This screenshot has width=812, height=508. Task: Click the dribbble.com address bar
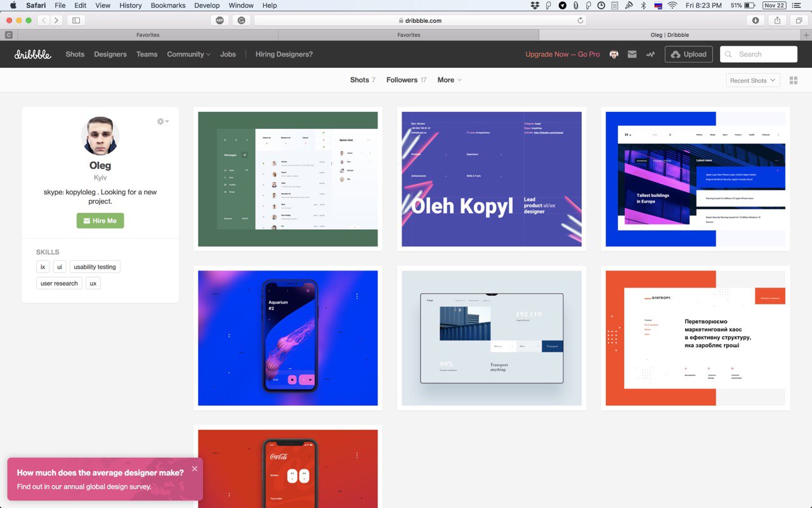tap(420, 20)
